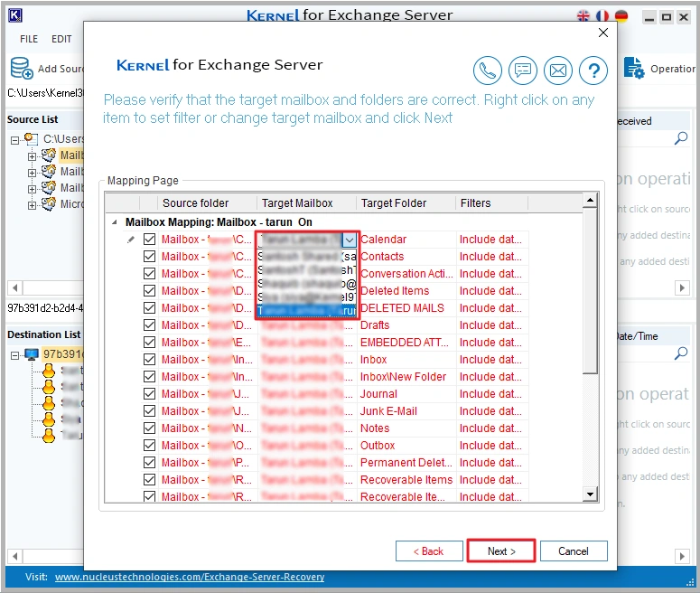Screen dimensions: 700x593
Task: Click the Next button
Action: pyautogui.click(x=501, y=551)
